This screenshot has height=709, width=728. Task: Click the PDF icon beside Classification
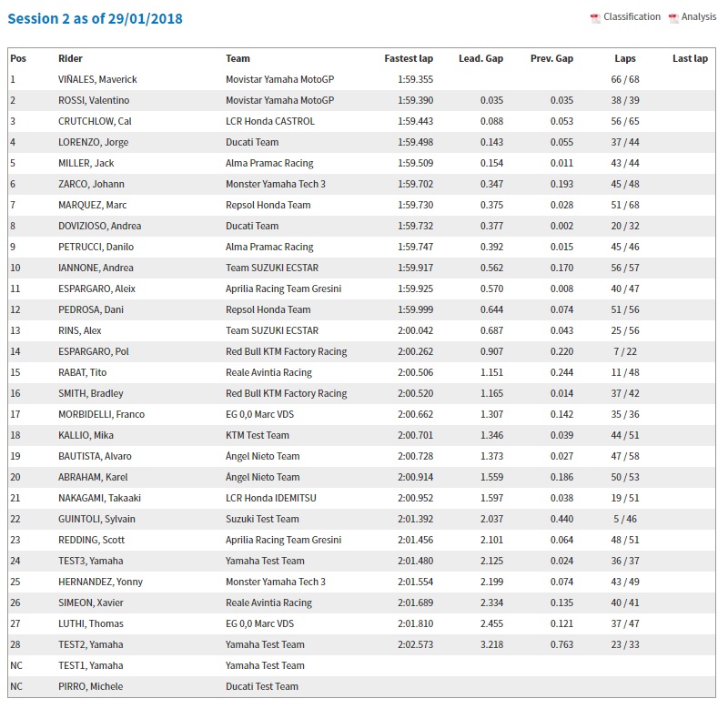click(595, 18)
